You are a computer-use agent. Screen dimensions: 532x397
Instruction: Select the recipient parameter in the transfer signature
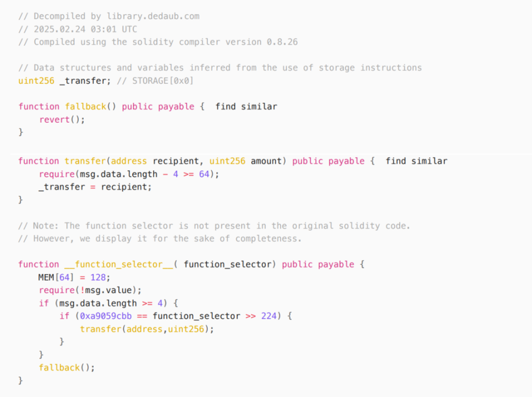tap(175, 161)
